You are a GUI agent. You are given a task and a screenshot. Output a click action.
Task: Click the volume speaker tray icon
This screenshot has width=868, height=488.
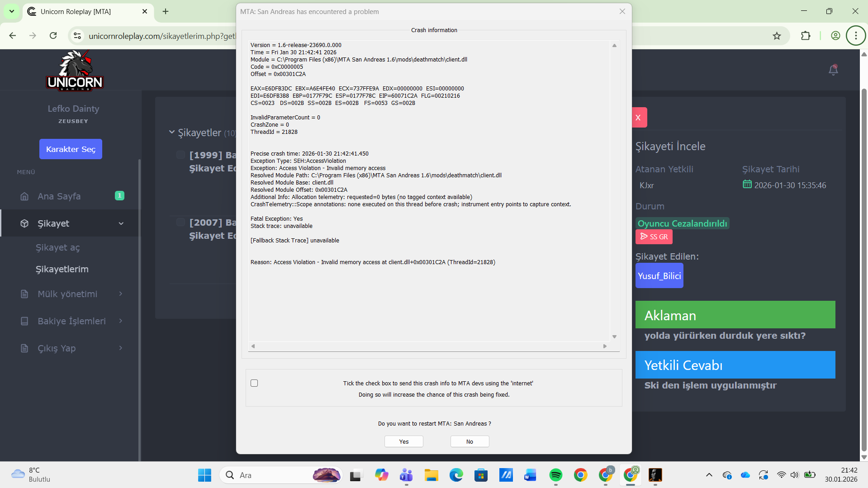[x=795, y=475]
